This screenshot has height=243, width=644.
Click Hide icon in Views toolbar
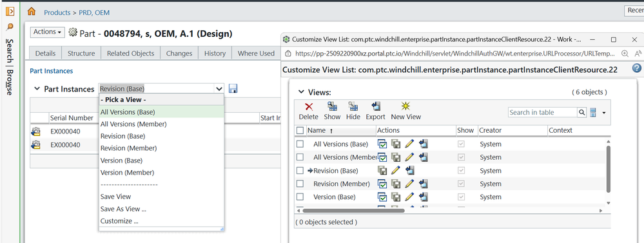coord(353,107)
